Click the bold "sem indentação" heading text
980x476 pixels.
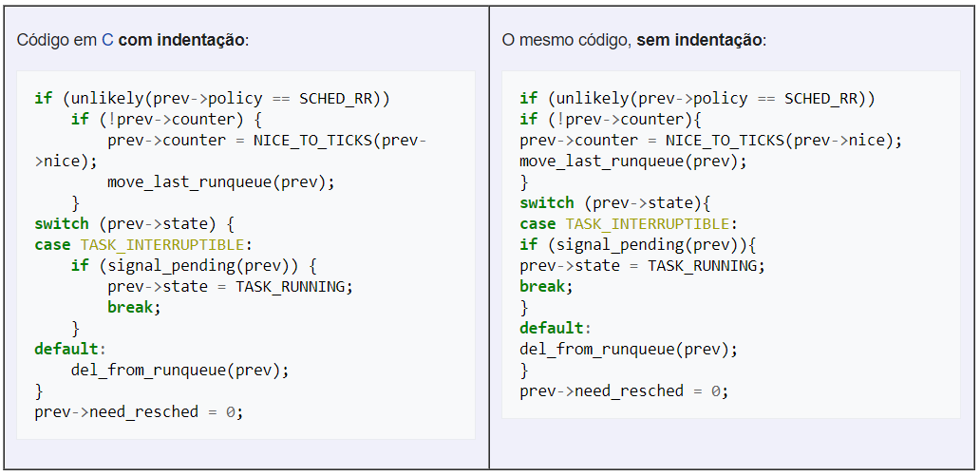pos(699,41)
